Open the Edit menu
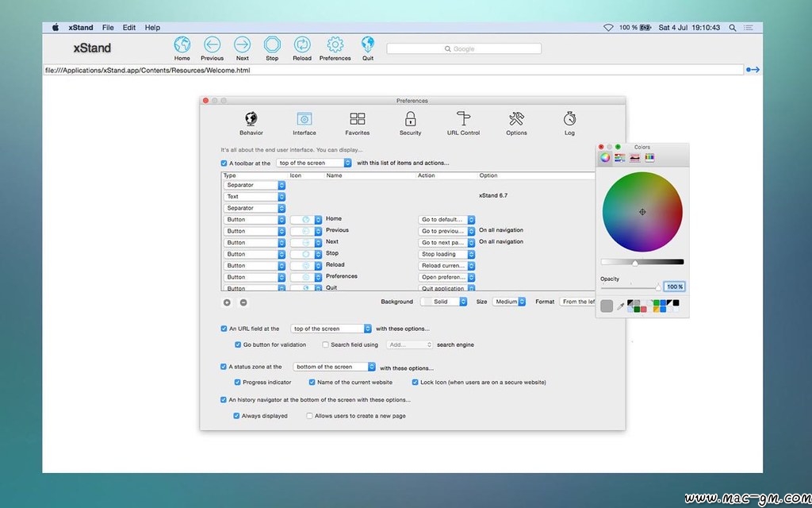Screen dimensions: 812x508 (129, 28)
